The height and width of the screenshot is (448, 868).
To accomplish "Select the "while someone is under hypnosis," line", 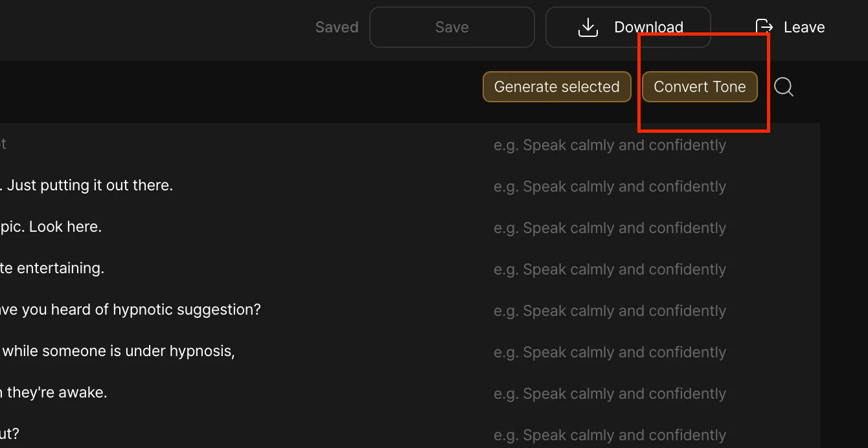I will click(x=118, y=351).
